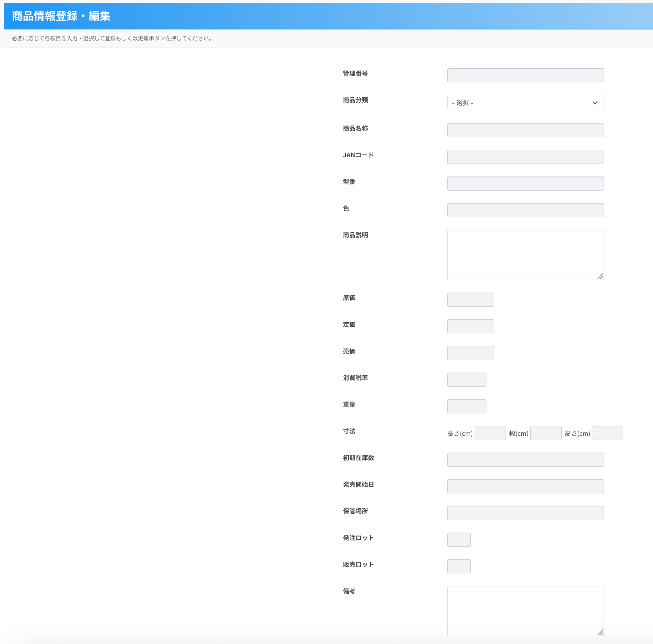Screen dimensions: 653x644
Task: Click the 売価 input box
Action: click(x=470, y=353)
